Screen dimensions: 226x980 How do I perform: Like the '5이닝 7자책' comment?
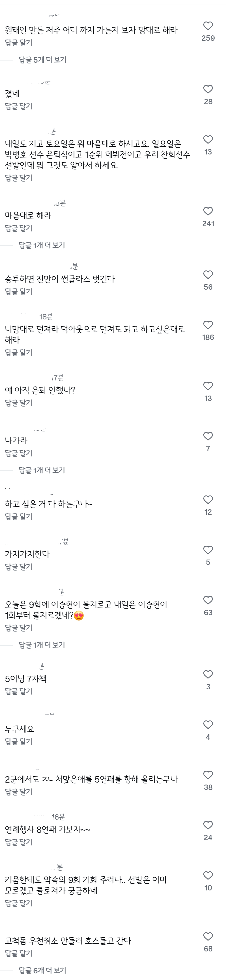coord(208,674)
